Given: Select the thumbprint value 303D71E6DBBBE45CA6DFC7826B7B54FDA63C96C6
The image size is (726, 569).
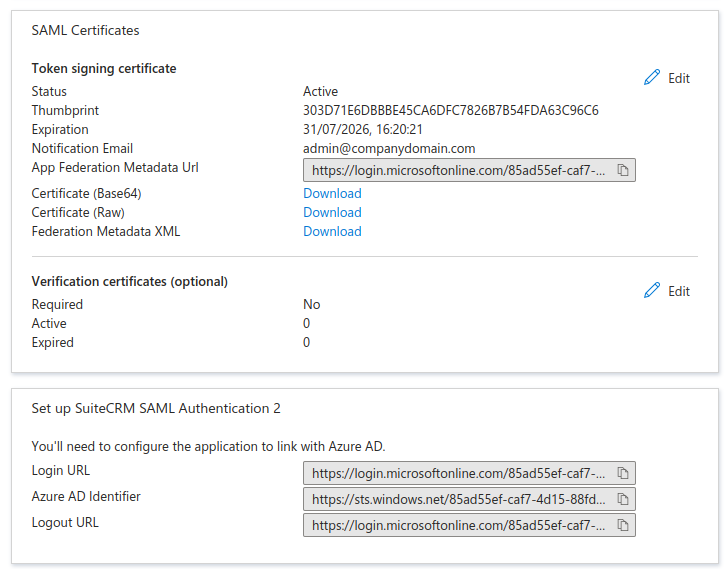Looking at the screenshot, I should [451, 110].
